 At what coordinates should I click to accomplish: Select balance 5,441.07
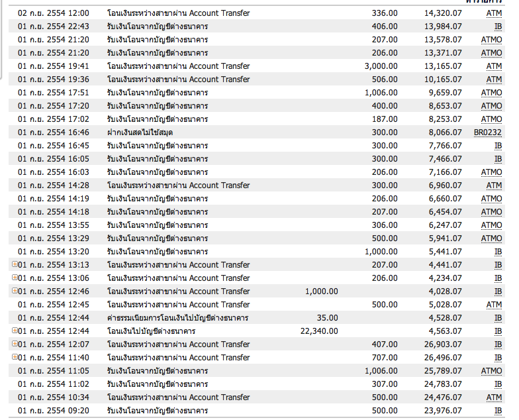(445, 252)
